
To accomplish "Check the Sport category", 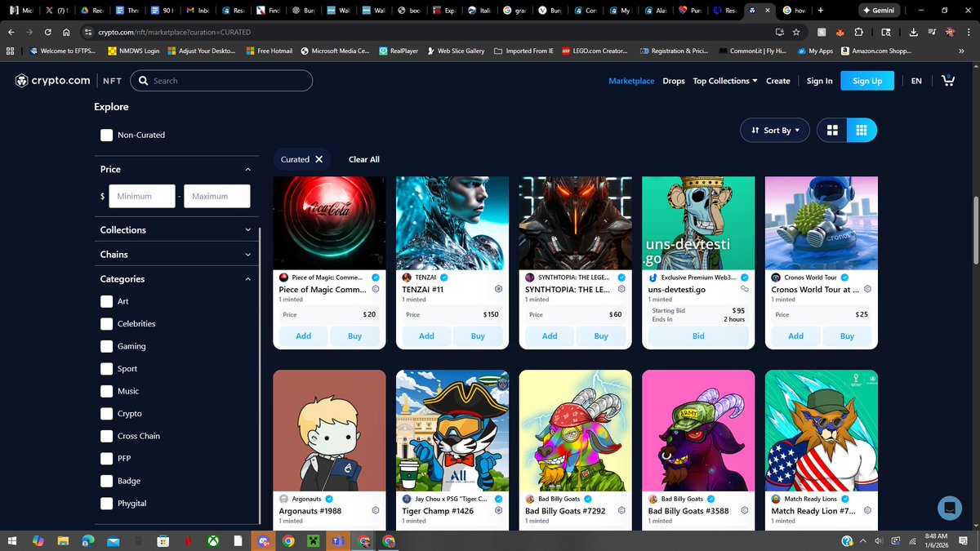I will click(107, 369).
